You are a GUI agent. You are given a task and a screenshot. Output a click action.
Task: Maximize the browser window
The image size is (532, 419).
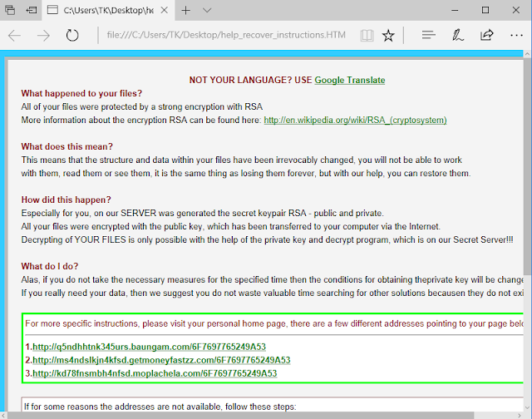(485, 11)
